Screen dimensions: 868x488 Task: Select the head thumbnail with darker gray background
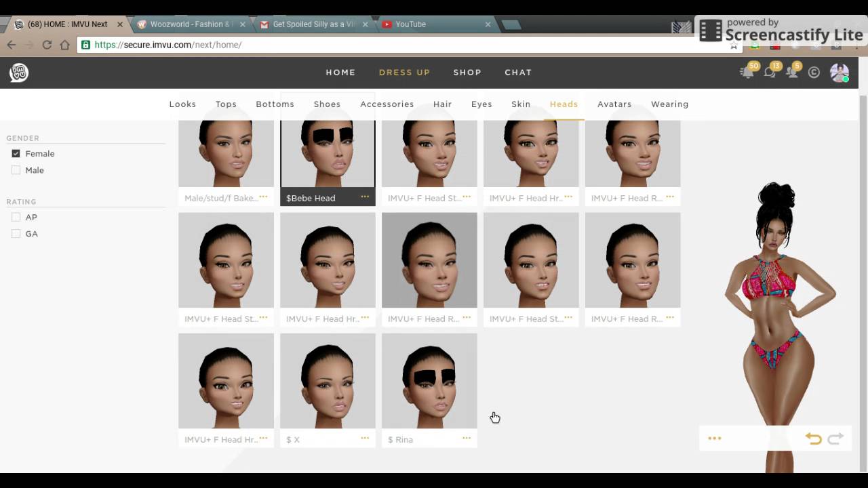pyautogui.click(x=429, y=260)
